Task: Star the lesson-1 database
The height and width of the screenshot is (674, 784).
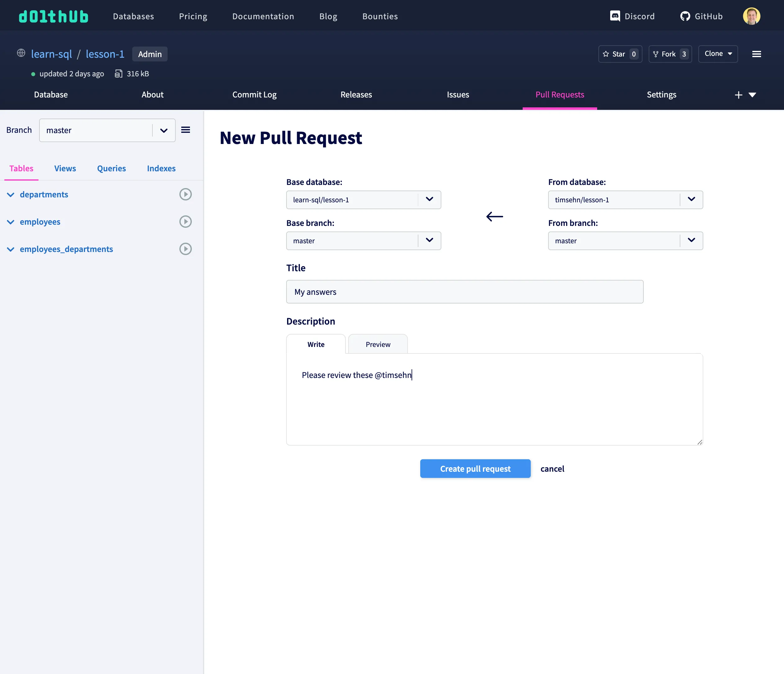Action: click(x=620, y=54)
